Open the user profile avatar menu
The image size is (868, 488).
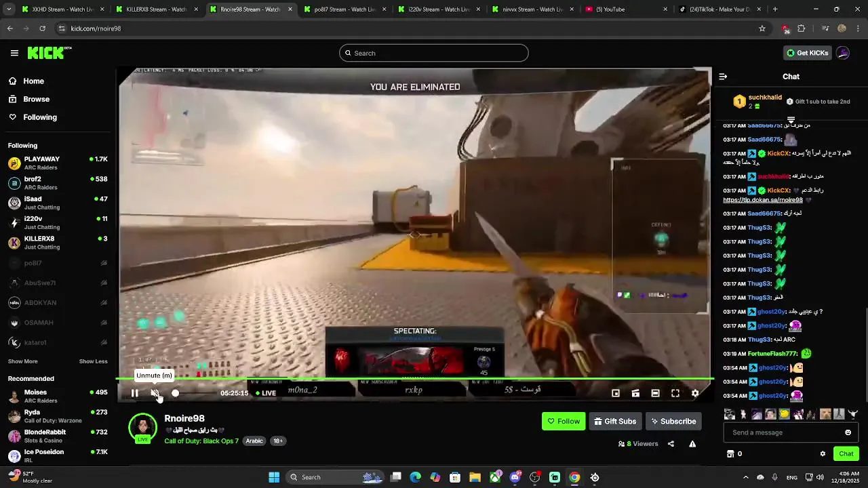(843, 53)
